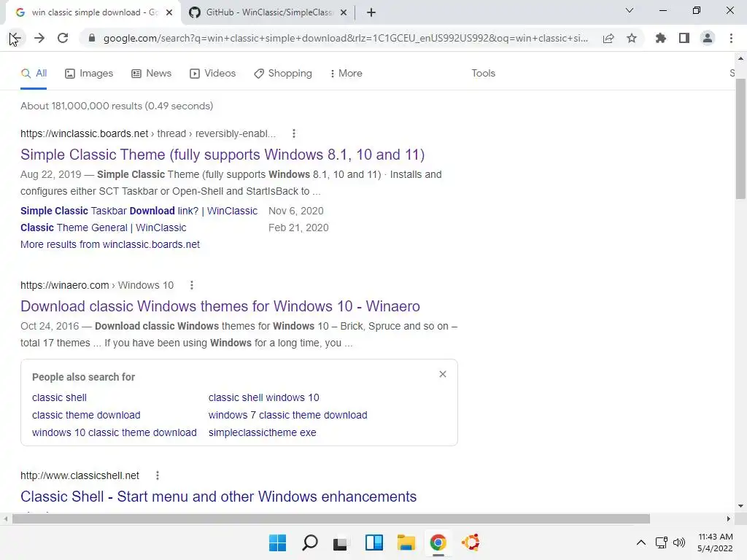Click the scroll down arrow
Viewport: 747px width, 560px height.
click(740, 506)
